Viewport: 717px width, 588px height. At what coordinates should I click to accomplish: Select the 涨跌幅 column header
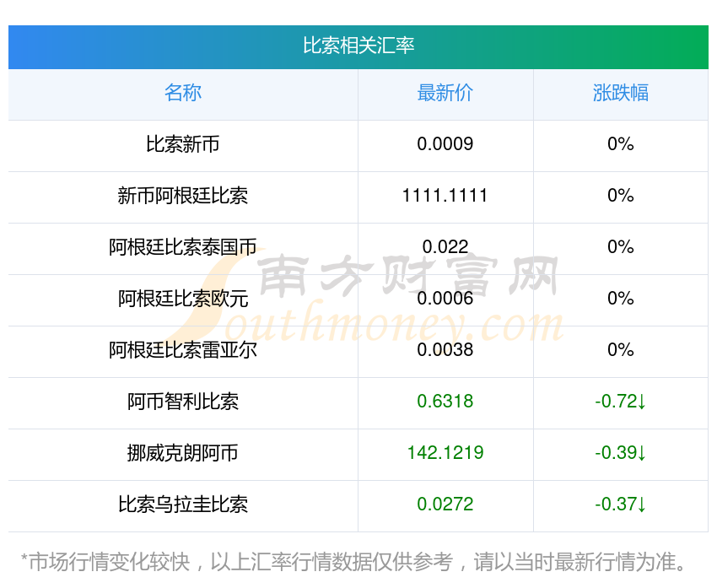pos(621,93)
